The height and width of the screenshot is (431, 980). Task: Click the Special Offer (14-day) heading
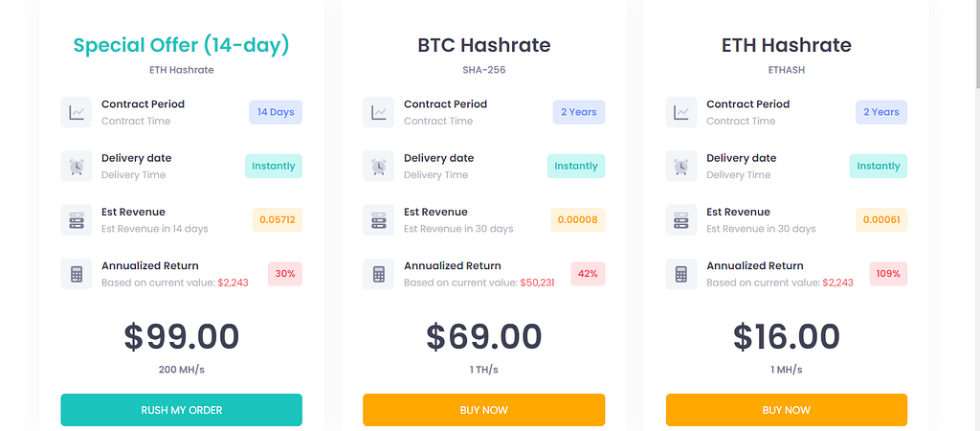pos(181,46)
